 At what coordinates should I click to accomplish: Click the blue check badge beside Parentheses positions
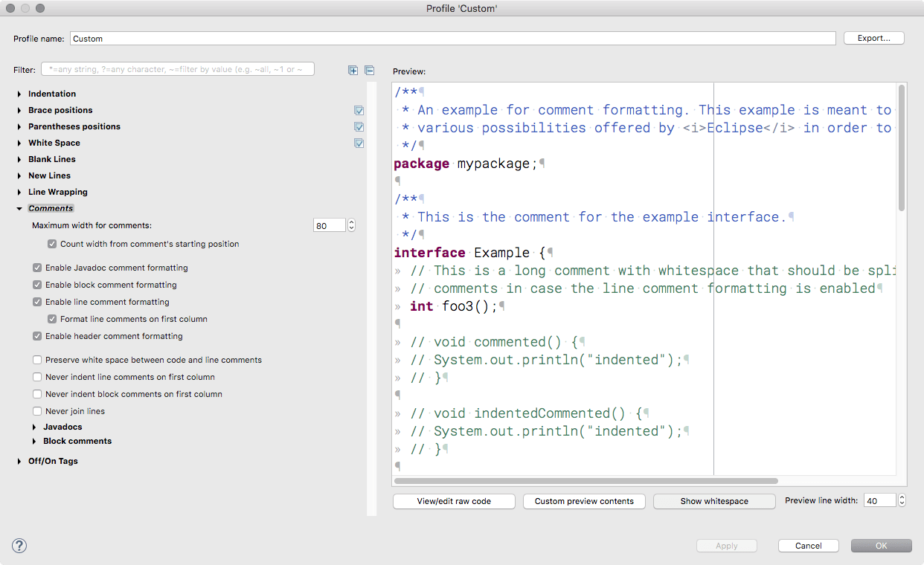[359, 126]
